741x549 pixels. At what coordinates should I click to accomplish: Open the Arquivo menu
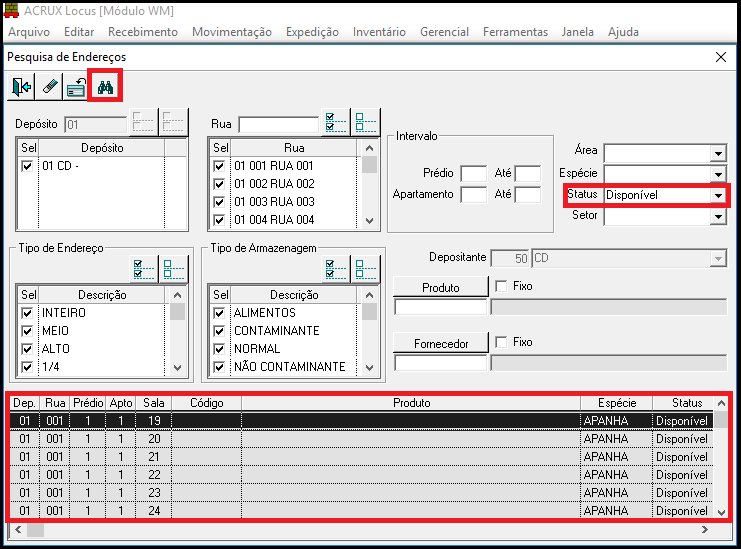pyautogui.click(x=29, y=32)
